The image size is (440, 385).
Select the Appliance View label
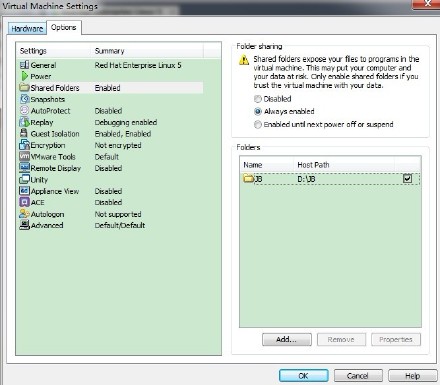click(x=55, y=191)
